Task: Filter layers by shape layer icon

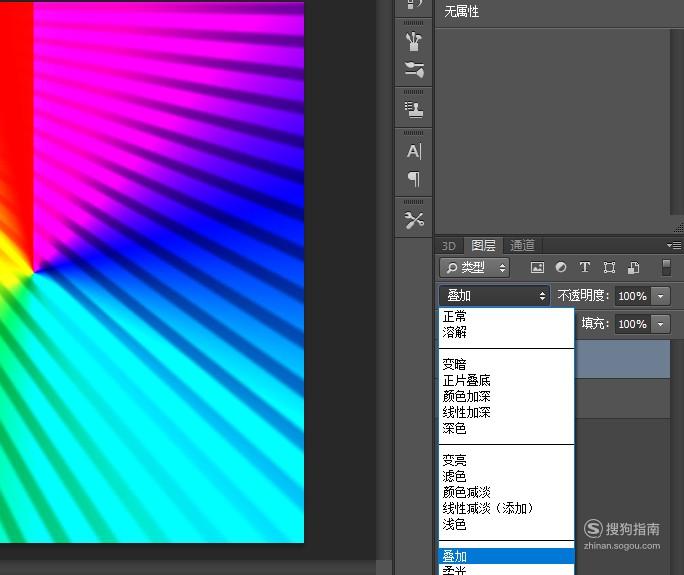Action: pyautogui.click(x=609, y=267)
